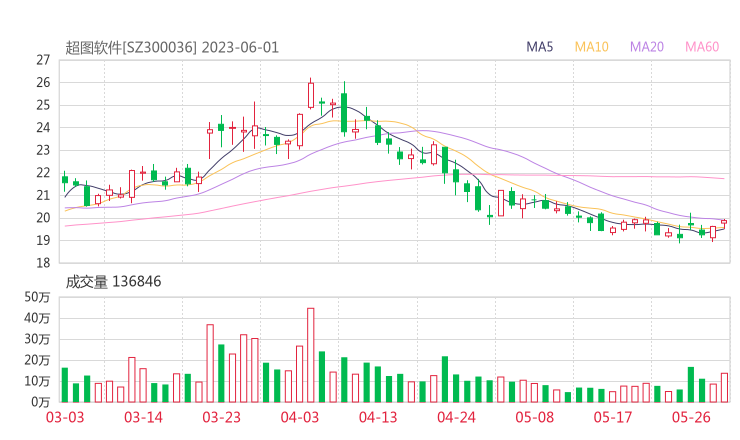The width and height of the screenshot is (740, 440).
Task: Click the price axis label 26
Action: [43, 83]
